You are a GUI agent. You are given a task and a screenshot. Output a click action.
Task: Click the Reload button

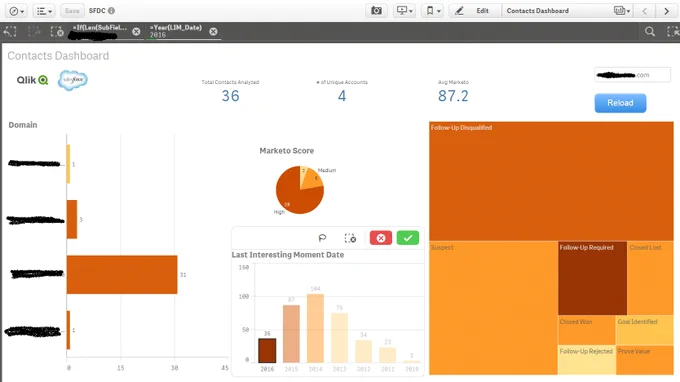point(620,103)
